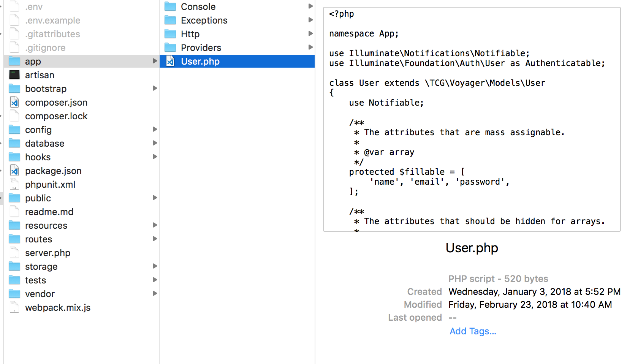The image size is (627, 364).
Task: Click the Add Tags link
Action: [x=472, y=331]
